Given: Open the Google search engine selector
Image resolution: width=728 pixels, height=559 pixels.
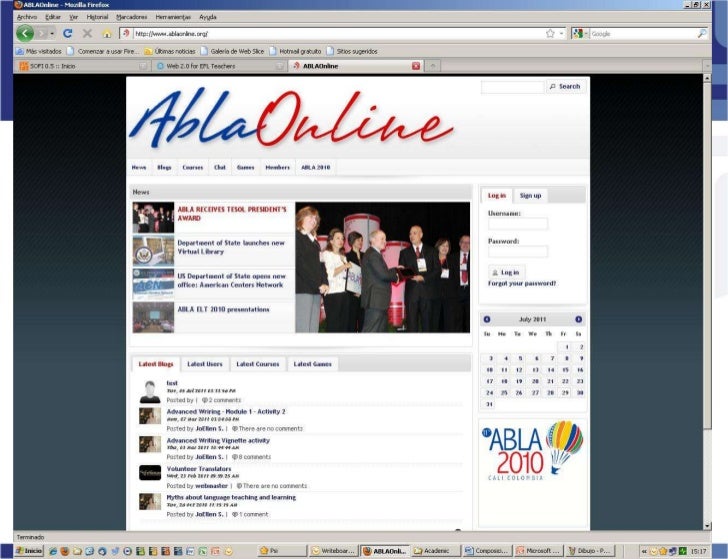Looking at the screenshot, I should pos(580,33).
